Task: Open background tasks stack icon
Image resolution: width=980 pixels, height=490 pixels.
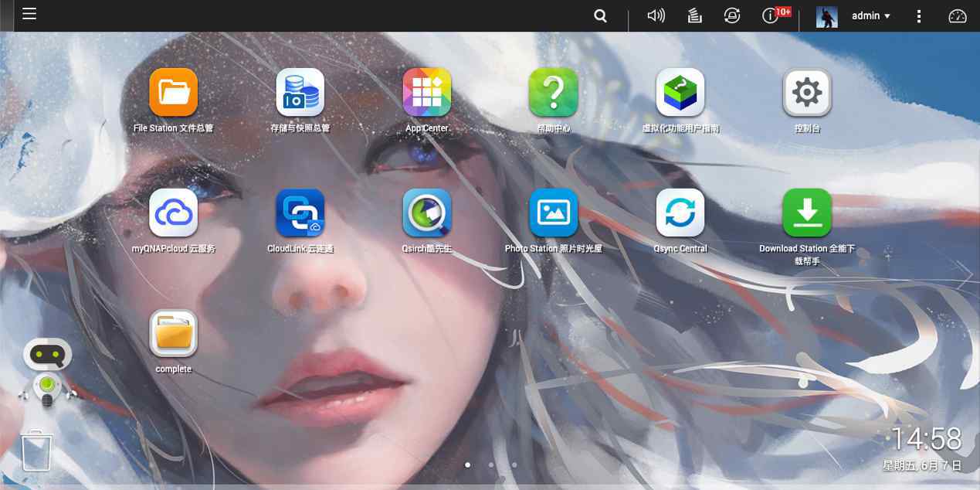Action: click(694, 15)
